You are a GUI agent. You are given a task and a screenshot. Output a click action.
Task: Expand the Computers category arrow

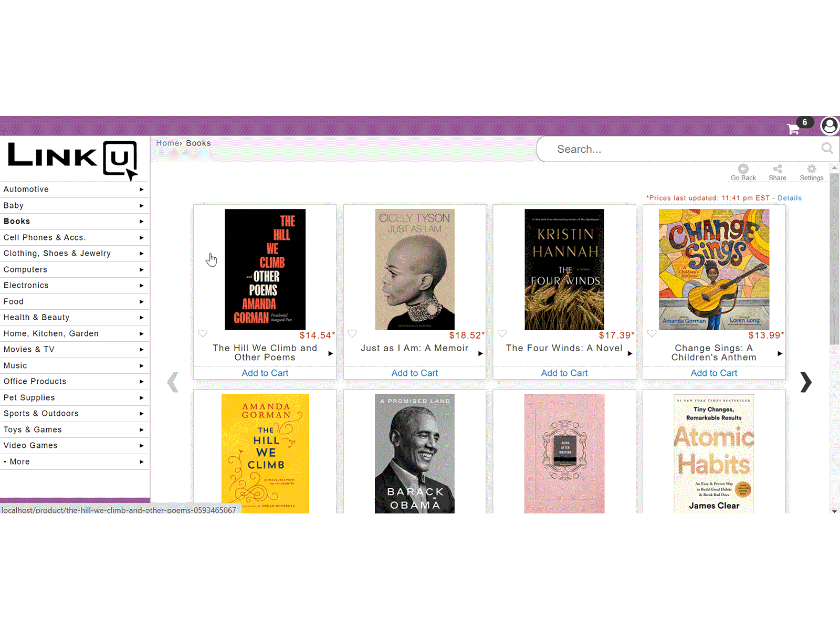141,270
